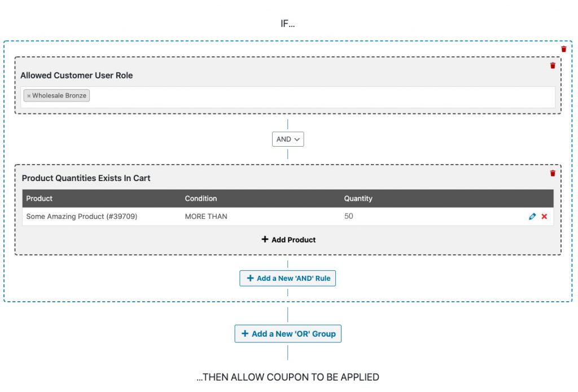Screen dimensions: 578x392
Task: Delete the Allowed Customer User Role rule
Action: pyautogui.click(x=553, y=65)
